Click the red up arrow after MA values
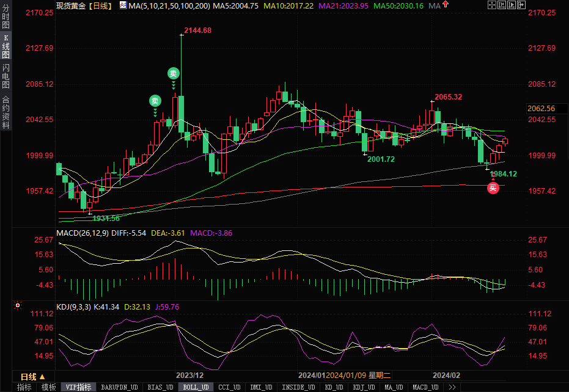569x392 pixels. [446, 5]
